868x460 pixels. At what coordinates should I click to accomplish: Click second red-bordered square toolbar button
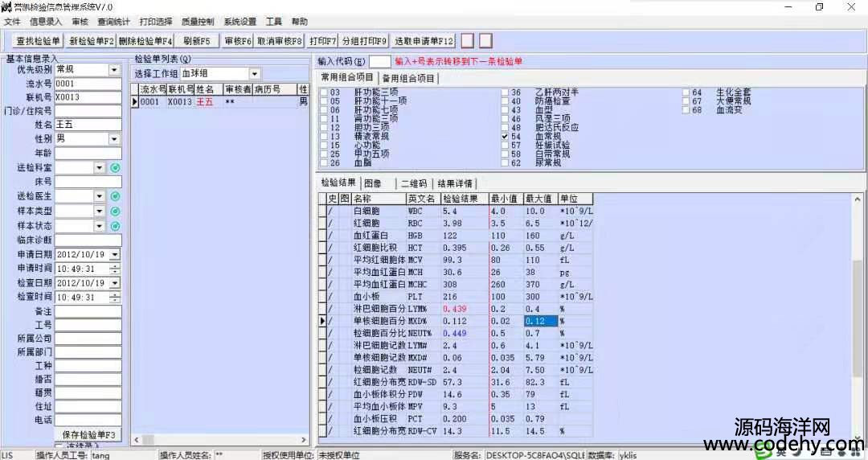485,40
